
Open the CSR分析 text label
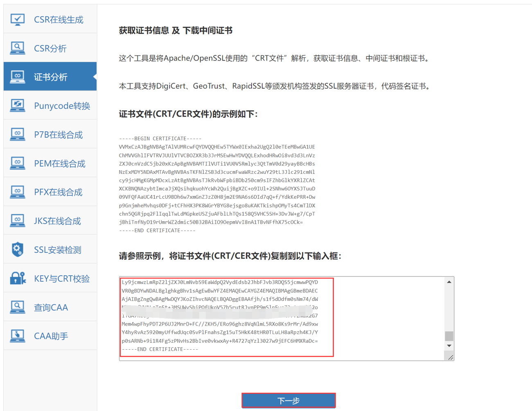50,49
